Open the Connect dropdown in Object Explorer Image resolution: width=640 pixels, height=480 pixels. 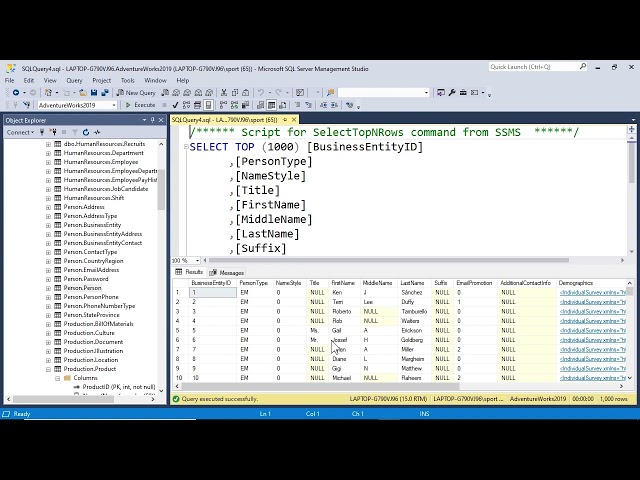[x=20, y=132]
